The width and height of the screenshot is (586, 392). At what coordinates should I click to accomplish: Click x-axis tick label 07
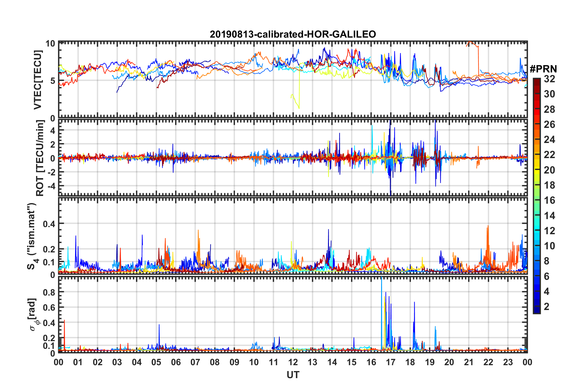(x=195, y=362)
